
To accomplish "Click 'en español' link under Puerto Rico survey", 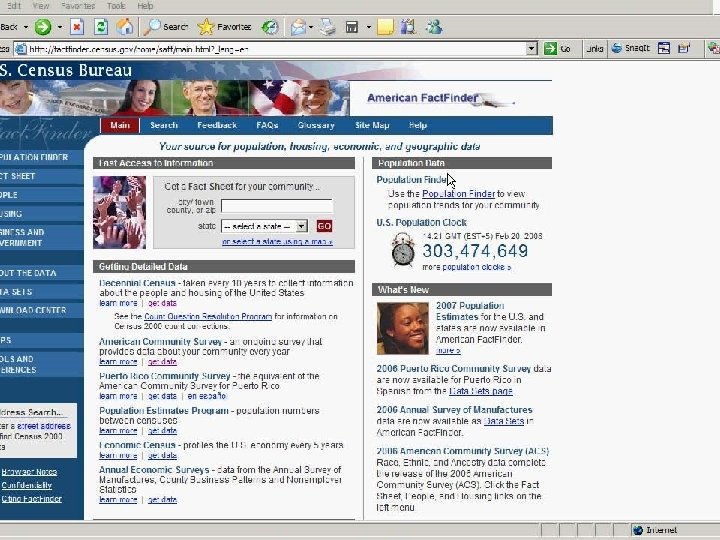I will click(x=207, y=396).
